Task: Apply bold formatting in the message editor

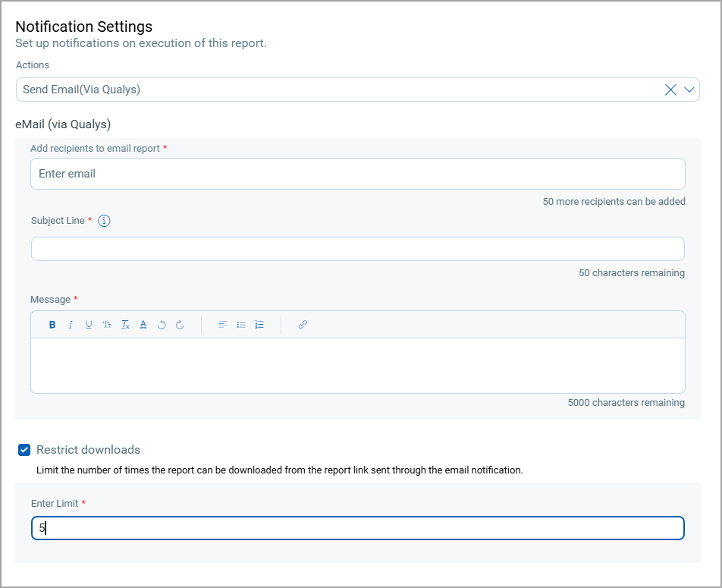Action: click(x=52, y=324)
